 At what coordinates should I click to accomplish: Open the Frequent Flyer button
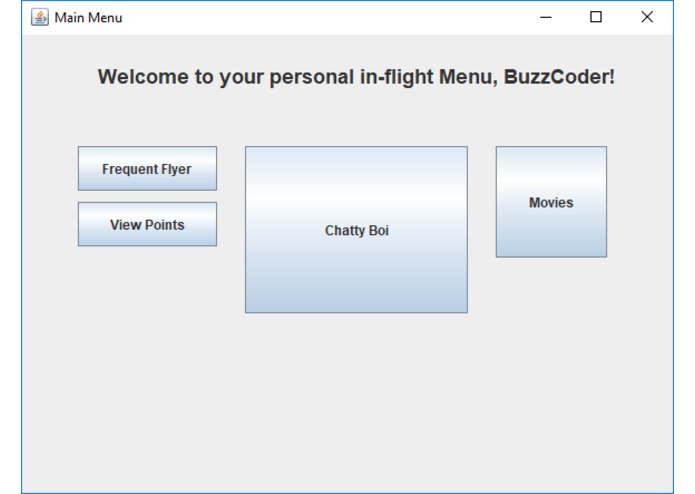pyautogui.click(x=147, y=168)
